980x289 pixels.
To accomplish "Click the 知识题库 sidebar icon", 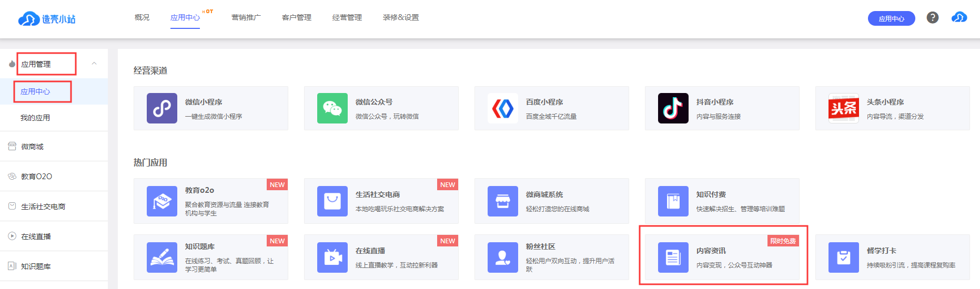I will [x=12, y=266].
